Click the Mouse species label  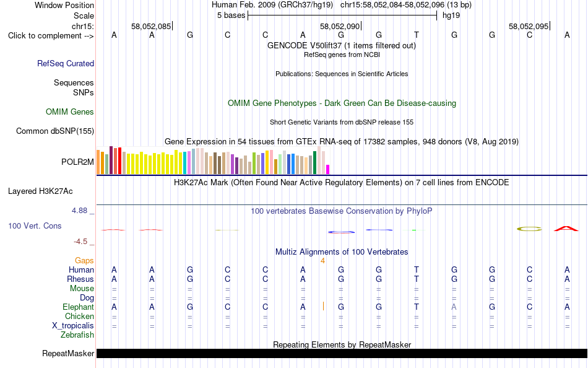[82, 289]
